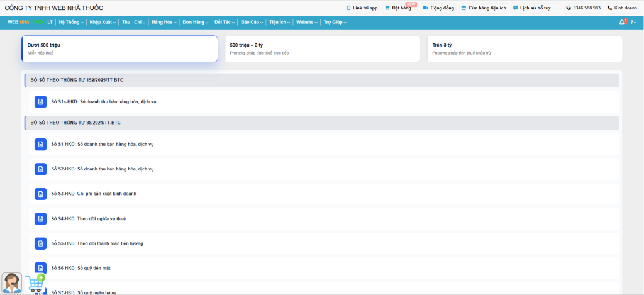Expand the Hệ Thống dropdown menu
The height and width of the screenshot is (295, 644).
tap(70, 22)
